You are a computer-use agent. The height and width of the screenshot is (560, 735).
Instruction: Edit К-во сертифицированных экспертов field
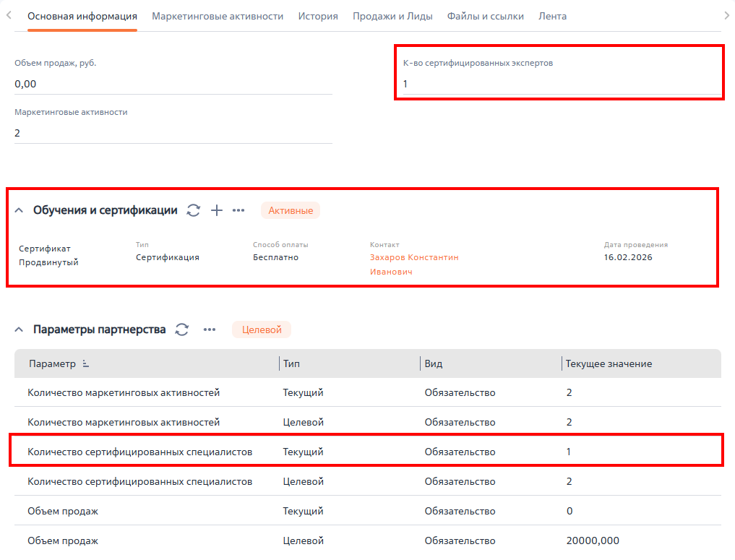click(x=560, y=84)
